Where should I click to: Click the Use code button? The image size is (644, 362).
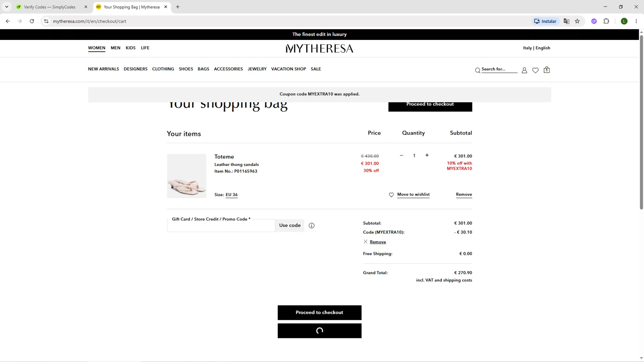pos(290,226)
